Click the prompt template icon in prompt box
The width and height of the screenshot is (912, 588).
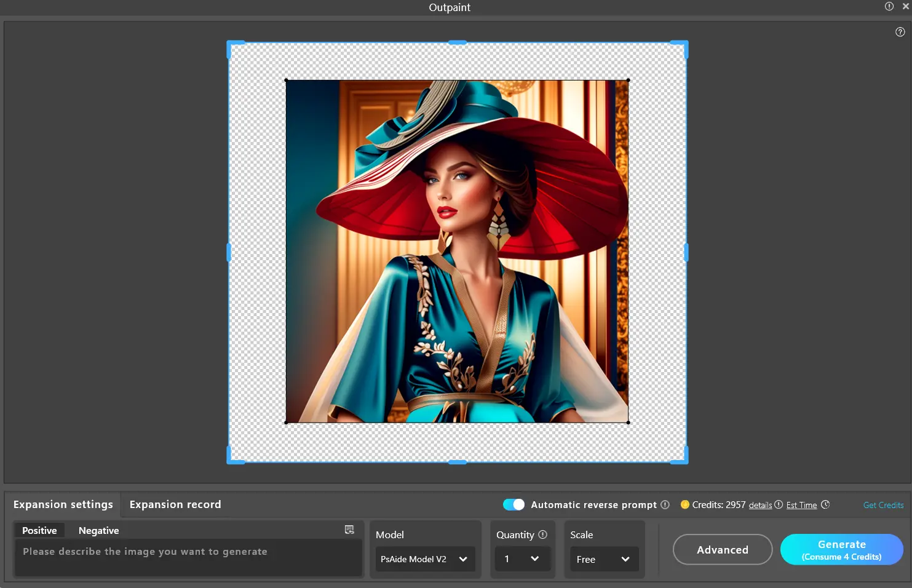[x=349, y=530]
